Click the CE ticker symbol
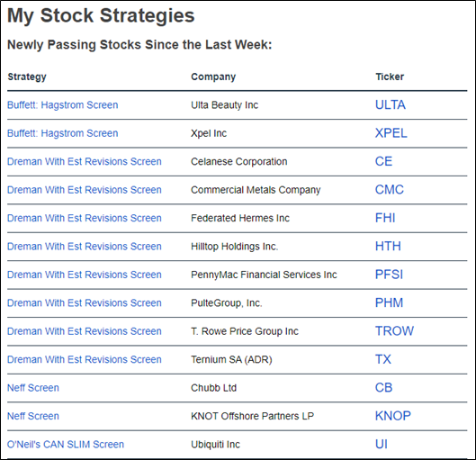This screenshot has height=460, width=476. [x=383, y=161]
